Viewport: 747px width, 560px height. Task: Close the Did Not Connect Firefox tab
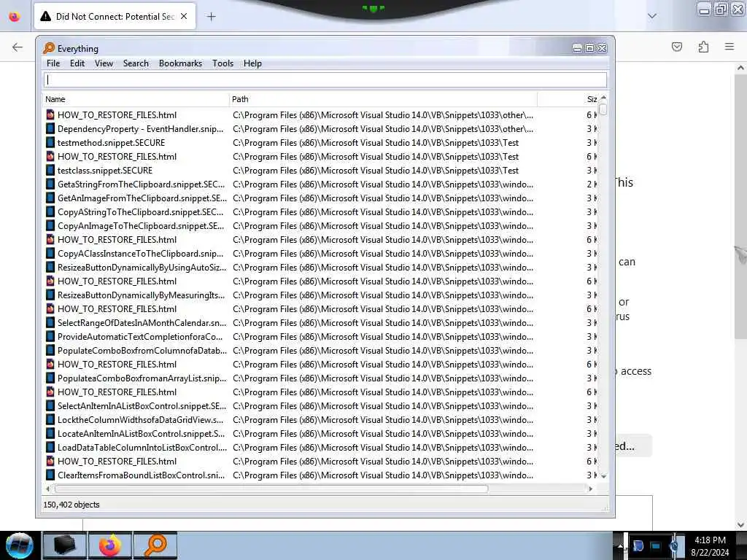click(x=184, y=16)
